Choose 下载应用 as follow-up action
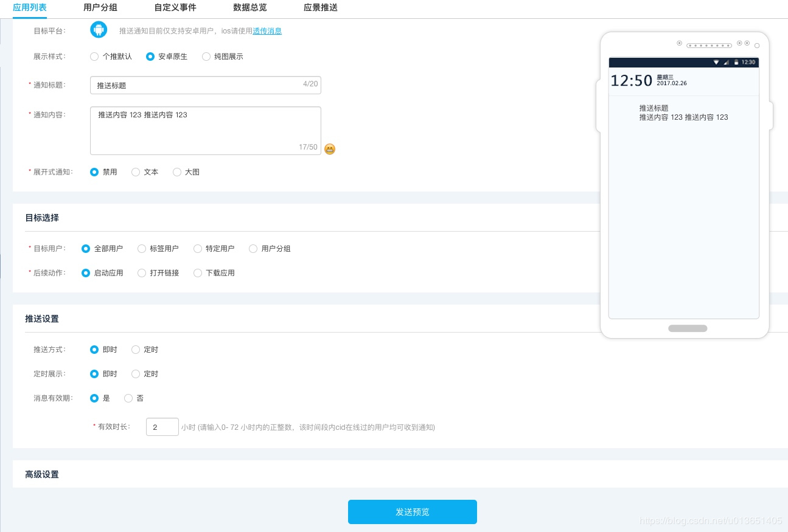 pos(197,273)
